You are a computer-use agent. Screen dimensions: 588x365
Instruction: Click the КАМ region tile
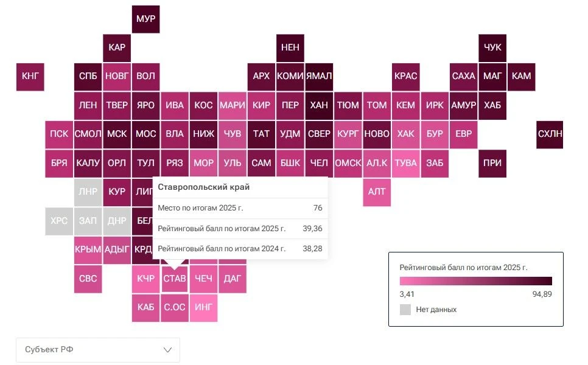(521, 77)
